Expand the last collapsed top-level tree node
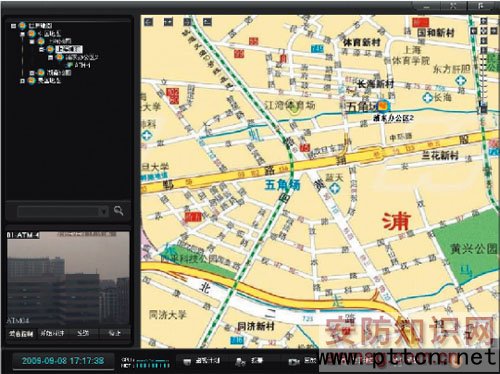Image resolution: width=500 pixels, height=374 pixels. coord(22,81)
